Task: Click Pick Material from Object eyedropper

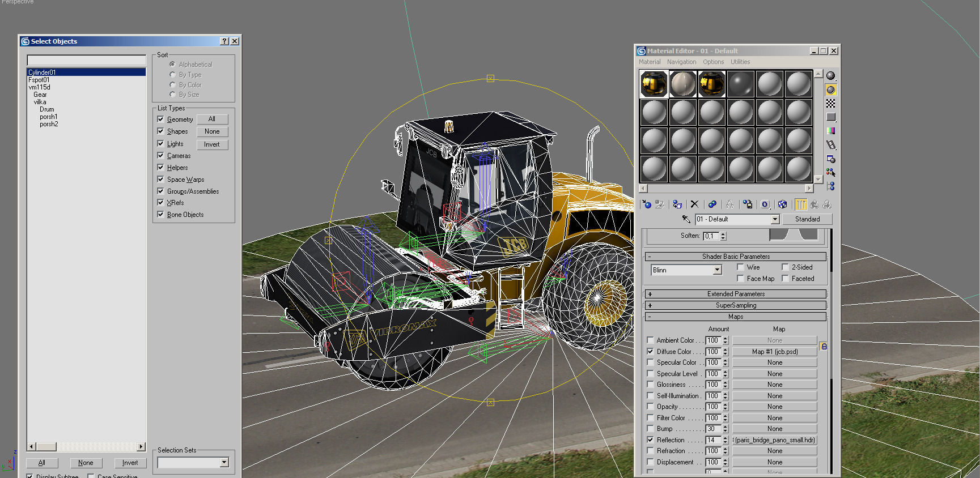Action: click(686, 219)
